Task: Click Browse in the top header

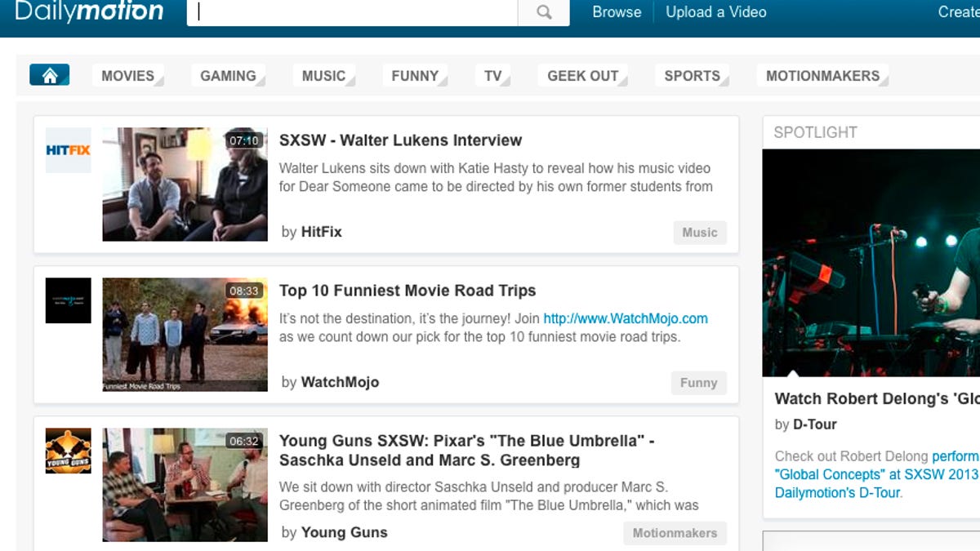Action: pyautogui.click(x=617, y=12)
